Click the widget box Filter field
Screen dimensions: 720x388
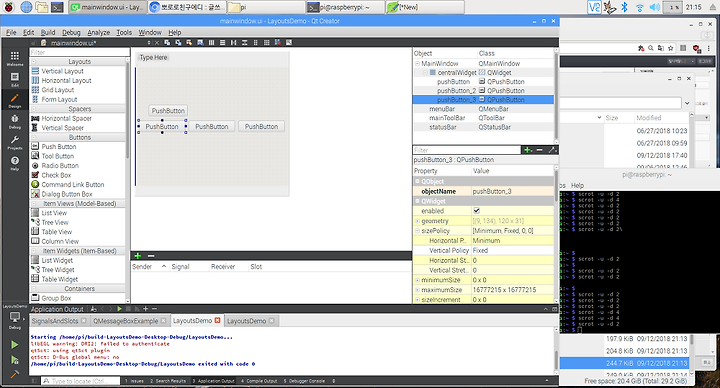click(78, 52)
